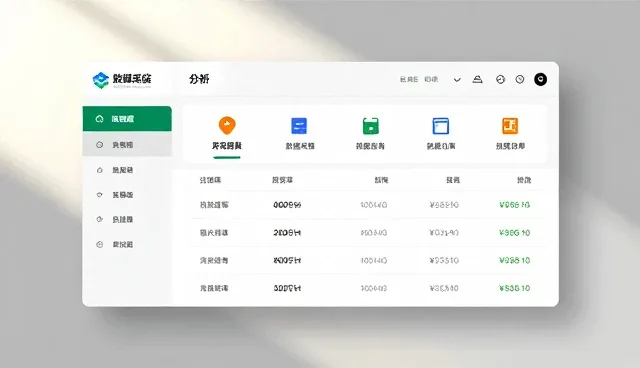This screenshot has width=640, height=368.
Task: Select the green highlighted sidebar menu item
Action: tap(127, 119)
